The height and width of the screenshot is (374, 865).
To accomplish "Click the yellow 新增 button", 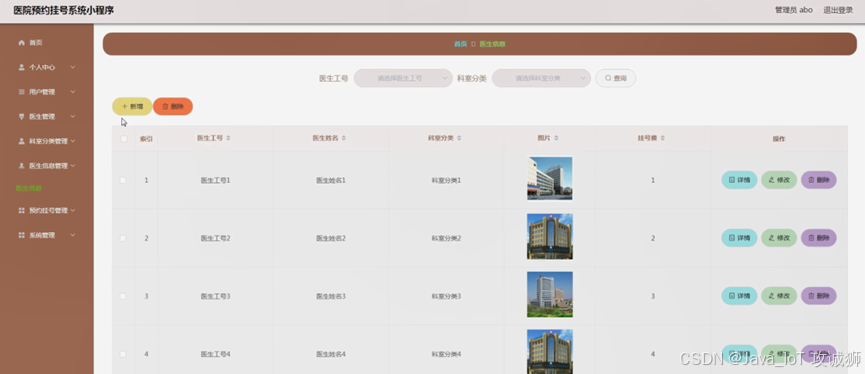I will [x=132, y=106].
